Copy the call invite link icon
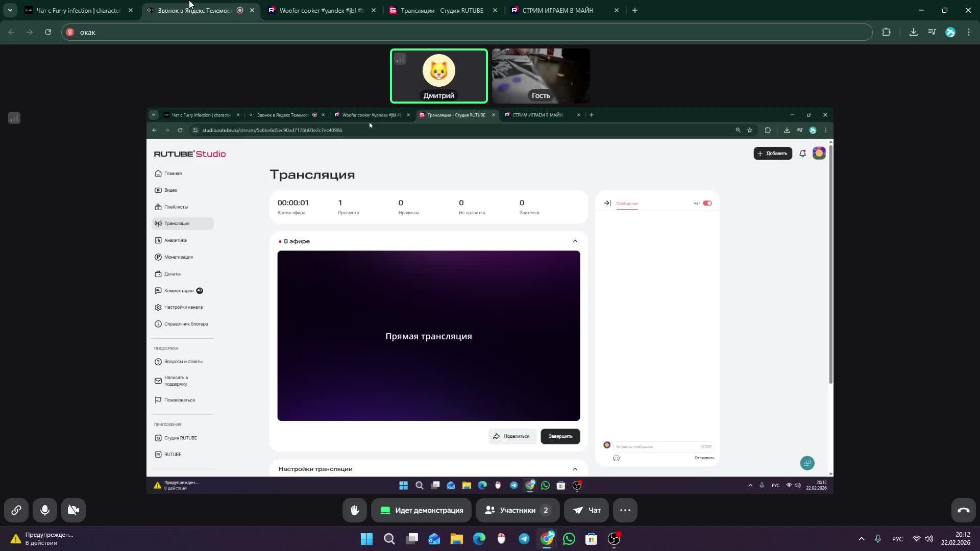 16,510
